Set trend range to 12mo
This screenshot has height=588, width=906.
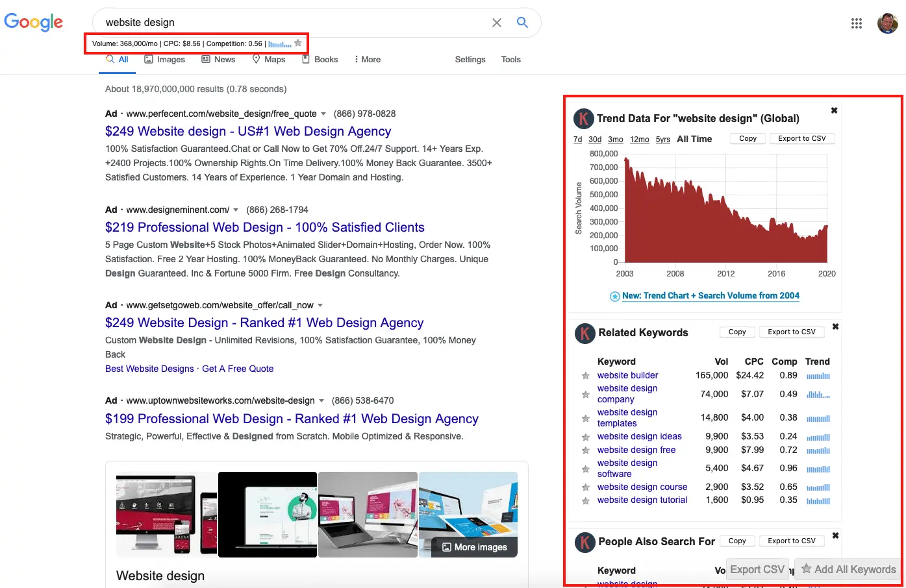pos(640,140)
